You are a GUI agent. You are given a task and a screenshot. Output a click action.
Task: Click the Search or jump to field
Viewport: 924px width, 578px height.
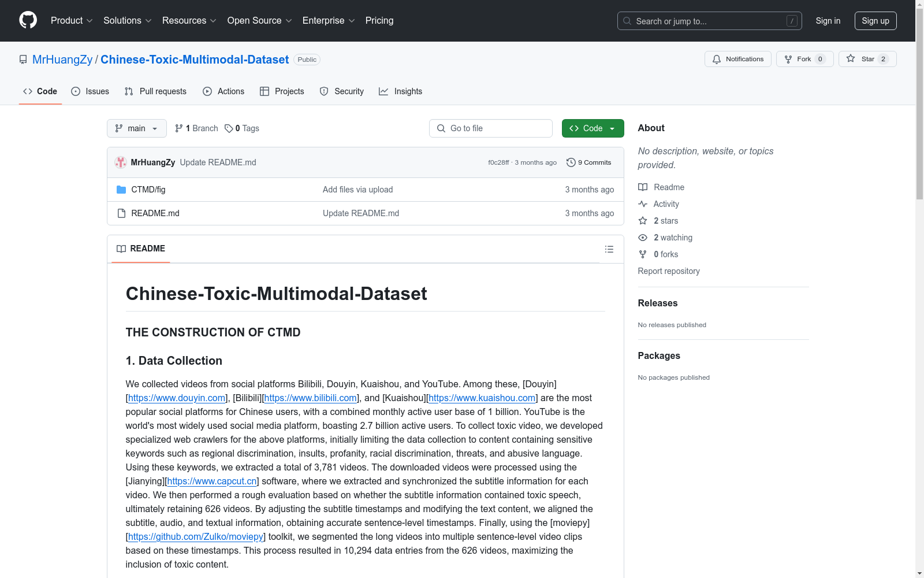pos(709,21)
